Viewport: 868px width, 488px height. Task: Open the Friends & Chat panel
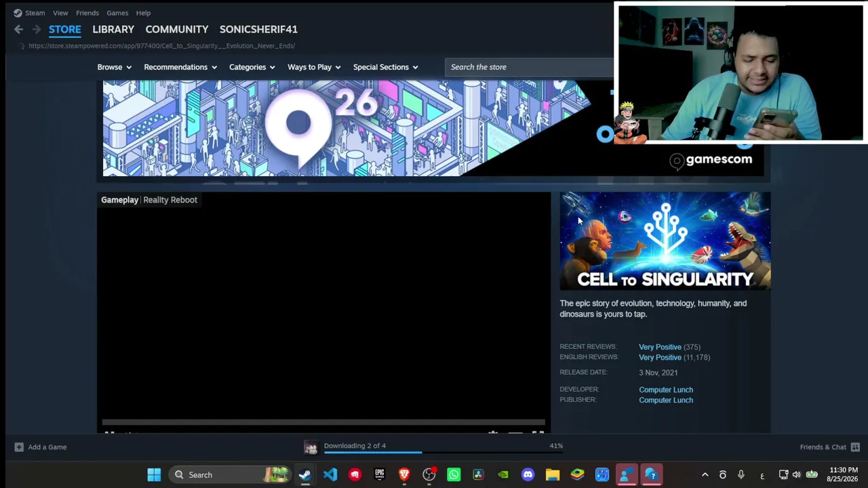coord(823,447)
